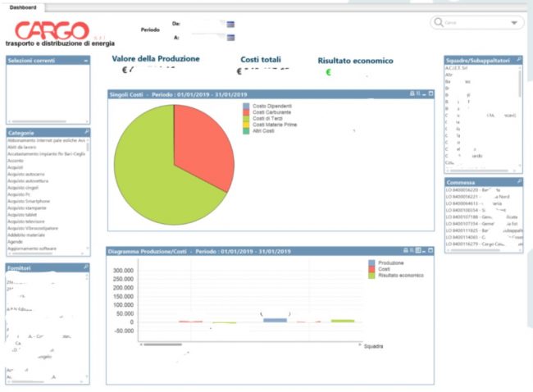The image size is (533, 392).
Task: Click the Costo Dipendenti legend color swatch
Action: coord(246,107)
